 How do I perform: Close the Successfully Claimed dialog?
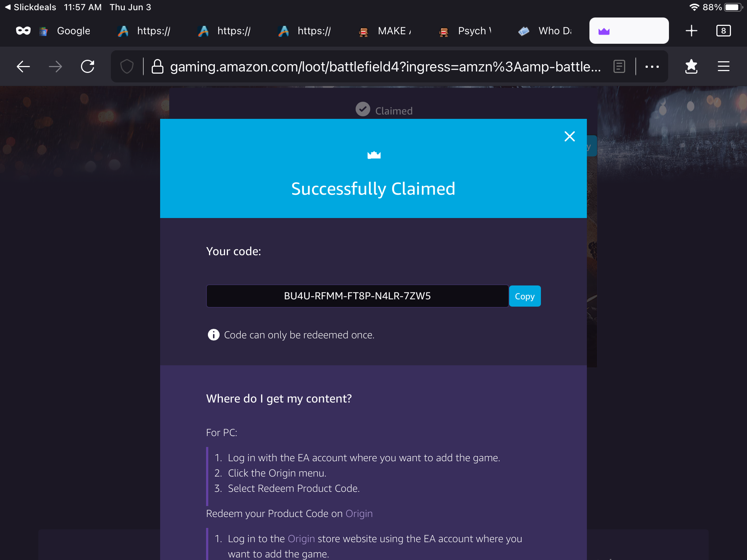(x=569, y=136)
